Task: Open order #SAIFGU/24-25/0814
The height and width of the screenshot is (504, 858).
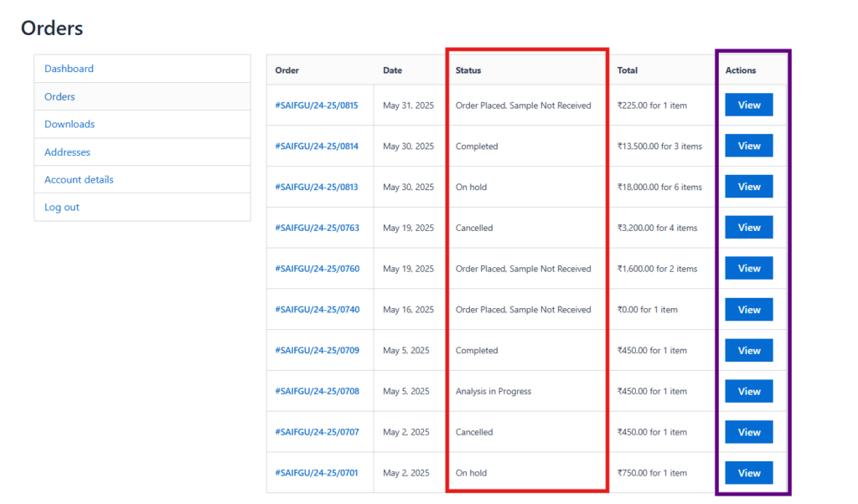Action: coord(317,146)
